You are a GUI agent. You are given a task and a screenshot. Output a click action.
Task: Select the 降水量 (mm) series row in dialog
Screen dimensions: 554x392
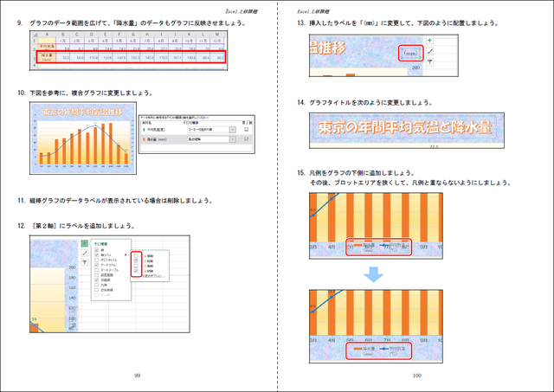click(196, 139)
